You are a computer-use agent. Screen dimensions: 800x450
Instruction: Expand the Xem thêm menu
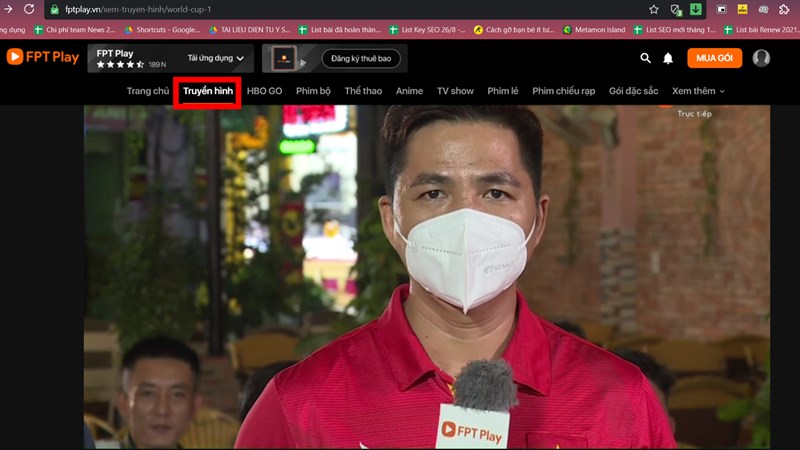698,91
